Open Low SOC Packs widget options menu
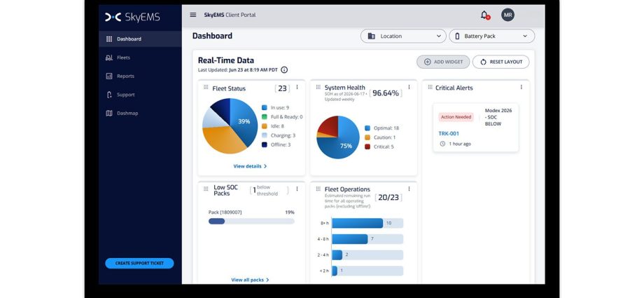The width and height of the screenshot is (644, 298). click(297, 189)
